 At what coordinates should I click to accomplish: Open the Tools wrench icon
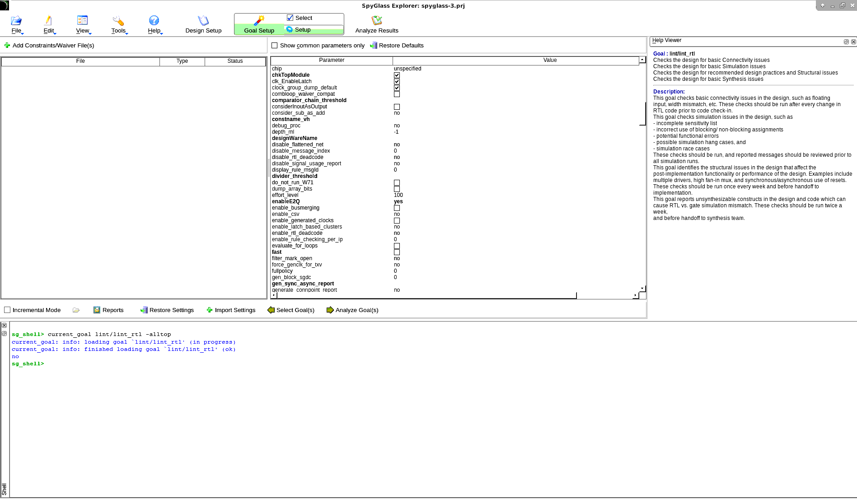coord(118,20)
